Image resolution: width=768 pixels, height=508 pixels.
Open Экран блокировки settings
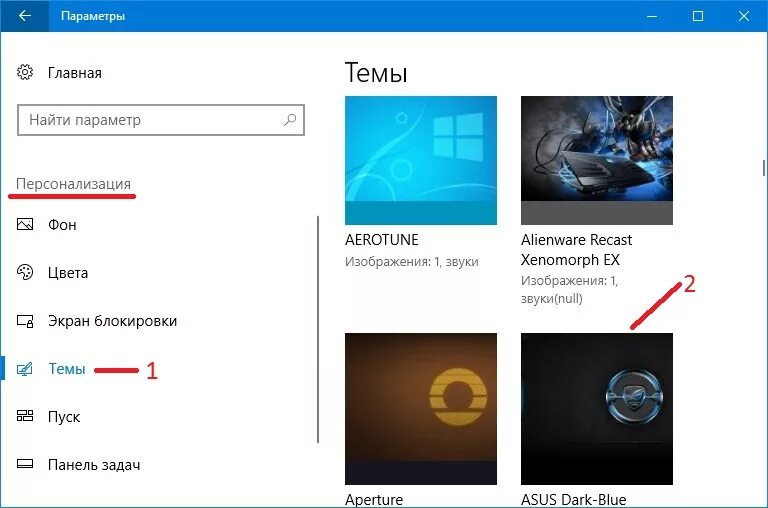(112, 321)
